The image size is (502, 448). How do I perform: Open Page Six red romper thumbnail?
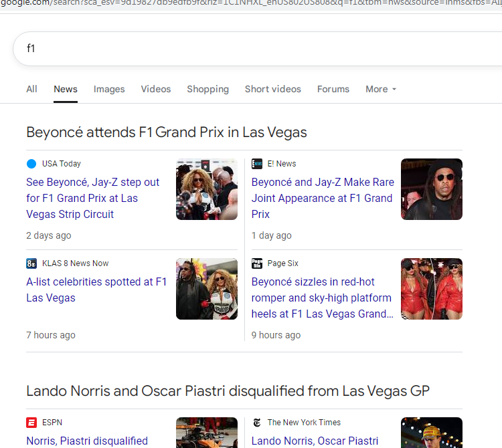tap(432, 289)
